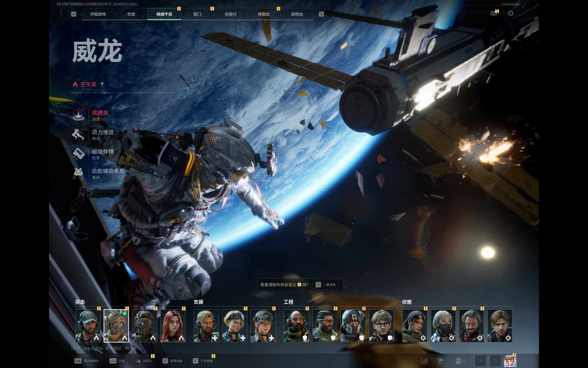Select the face-masked white-haired recon operator

tap(443, 326)
